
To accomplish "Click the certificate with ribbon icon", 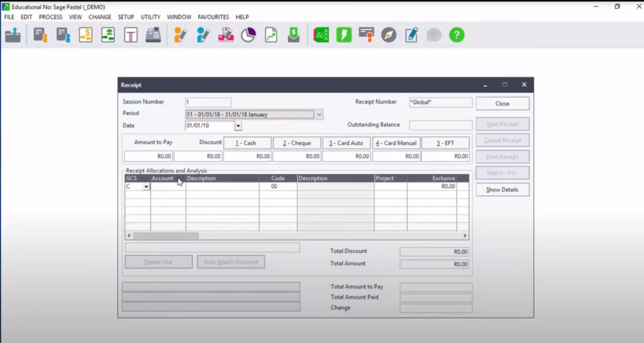I will [x=366, y=35].
